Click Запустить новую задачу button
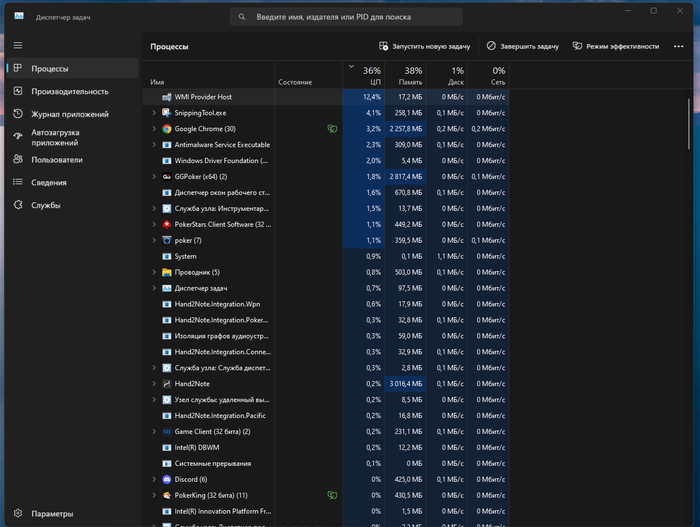 click(x=425, y=46)
